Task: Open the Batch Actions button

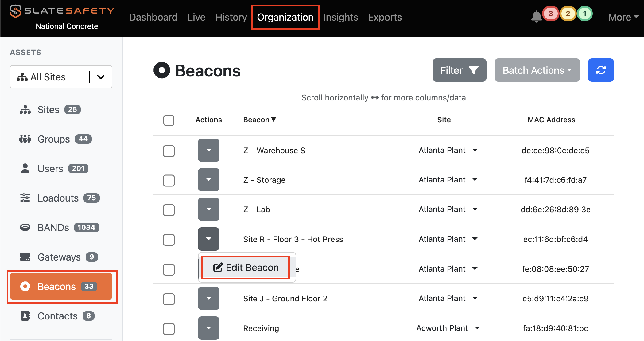Action: tap(537, 70)
